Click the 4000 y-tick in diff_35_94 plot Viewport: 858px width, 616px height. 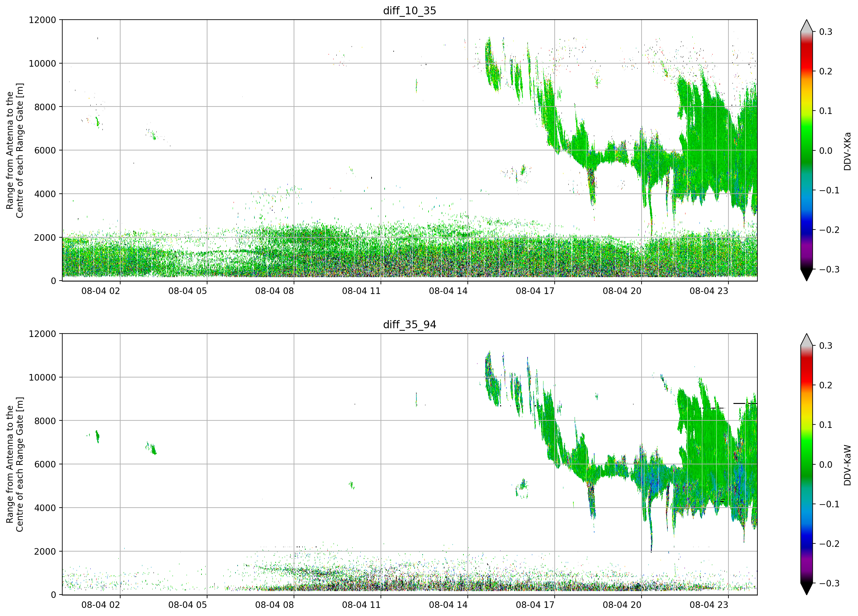coord(45,508)
